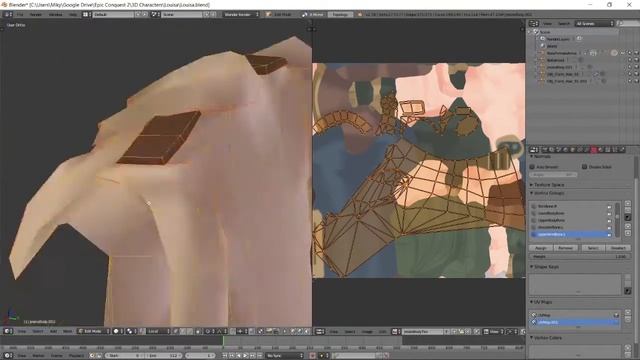Click the Info editor type icon
This screenshot has width=640, height=360.
[x=8, y=14]
